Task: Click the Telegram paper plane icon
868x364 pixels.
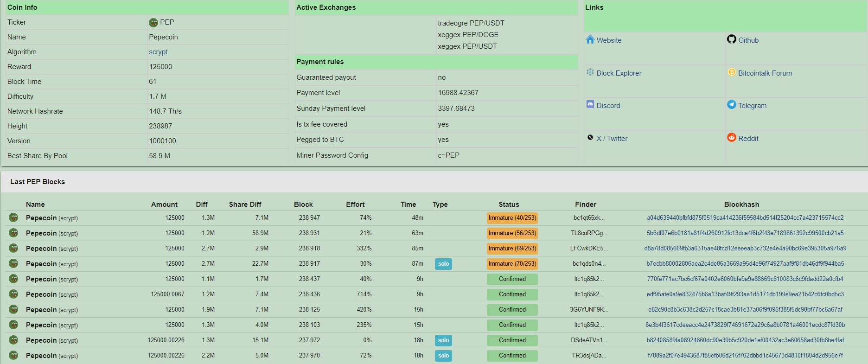Action: (x=732, y=104)
